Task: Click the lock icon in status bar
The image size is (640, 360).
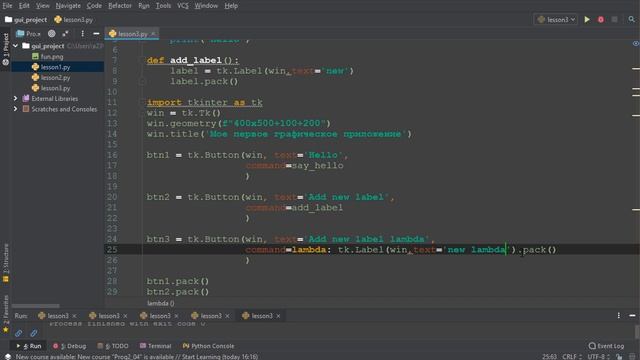Action: pos(619,357)
